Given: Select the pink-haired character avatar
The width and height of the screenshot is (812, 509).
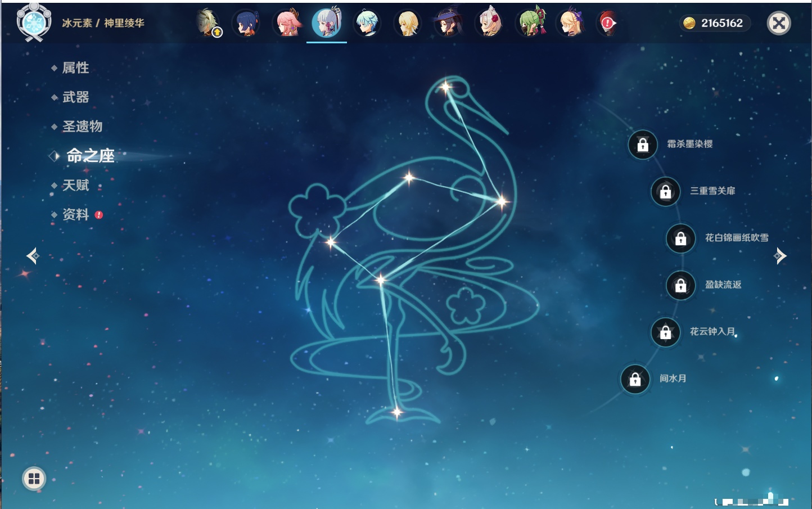Looking at the screenshot, I should coord(287,24).
